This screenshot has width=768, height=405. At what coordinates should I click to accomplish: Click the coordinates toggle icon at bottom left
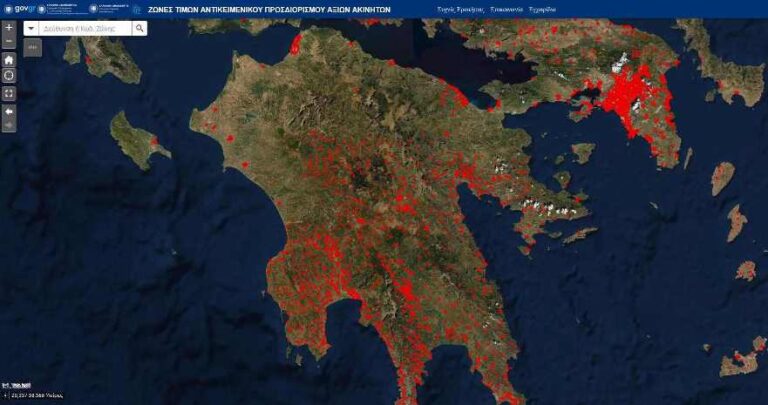point(5,396)
